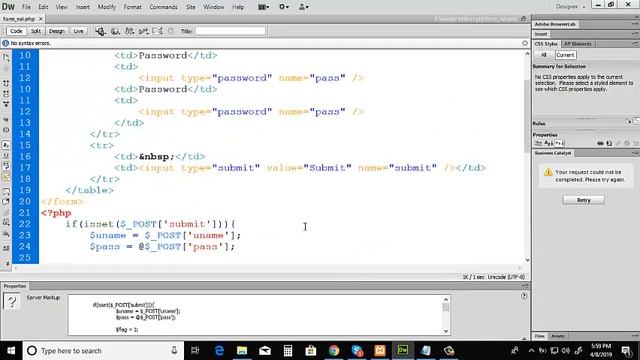The height and width of the screenshot is (360, 640).
Task: Click the File Management icon
Action: pos(129,31)
